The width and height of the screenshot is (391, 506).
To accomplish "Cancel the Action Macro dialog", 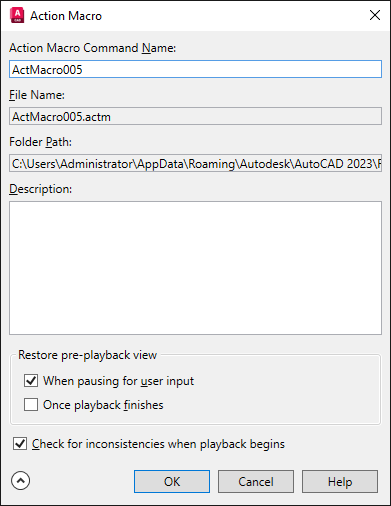I will coord(256,482).
